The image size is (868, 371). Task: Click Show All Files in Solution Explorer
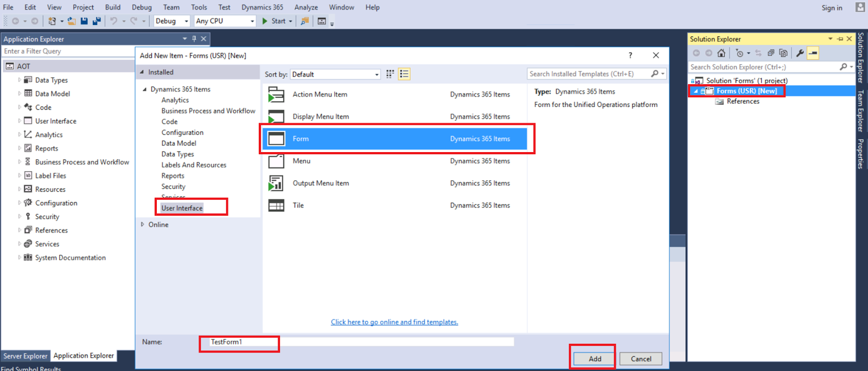click(783, 53)
